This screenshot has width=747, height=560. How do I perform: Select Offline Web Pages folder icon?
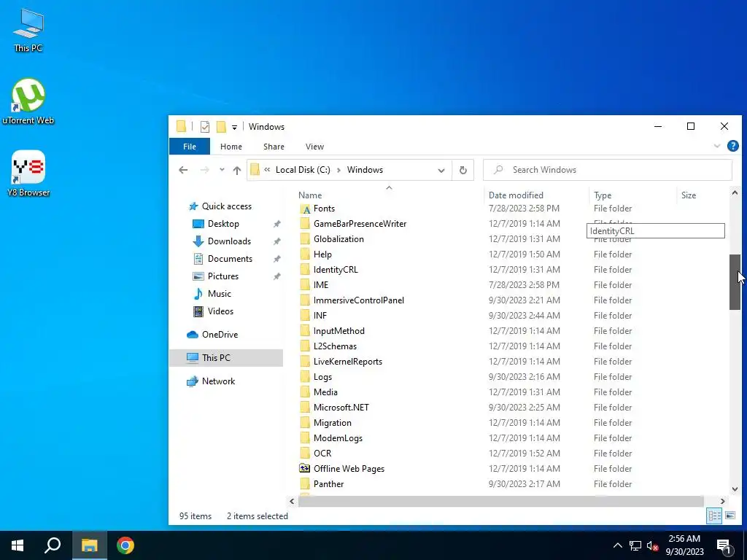pyautogui.click(x=305, y=469)
